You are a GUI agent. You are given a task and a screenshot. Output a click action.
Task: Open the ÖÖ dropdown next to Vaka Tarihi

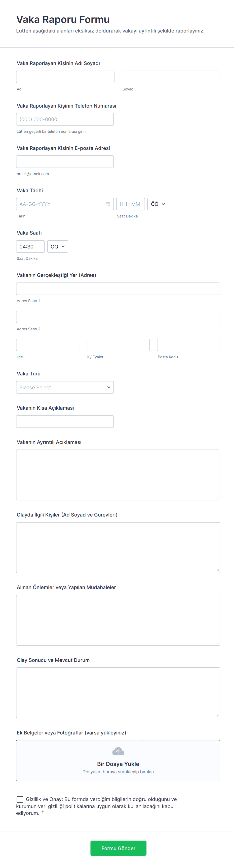[x=158, y=204]
